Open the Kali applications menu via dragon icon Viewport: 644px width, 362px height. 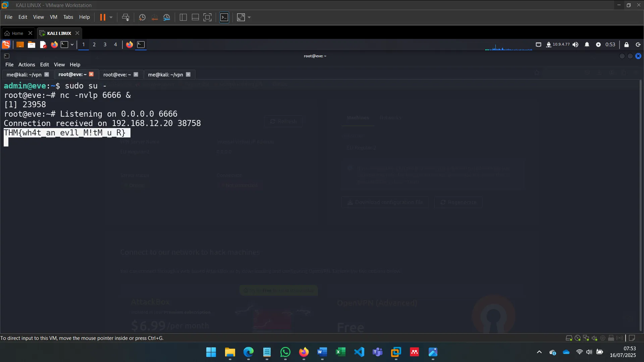pos(6,45)
